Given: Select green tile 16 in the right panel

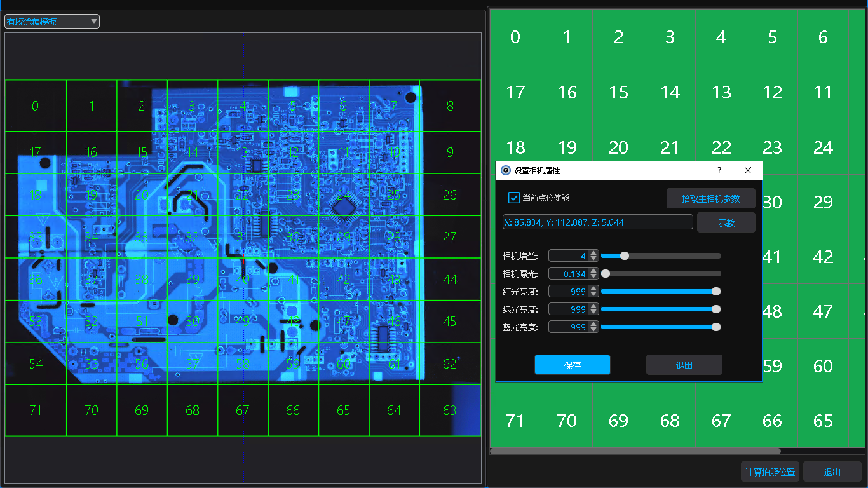Looking at the screenshot, I should (567, 93).
